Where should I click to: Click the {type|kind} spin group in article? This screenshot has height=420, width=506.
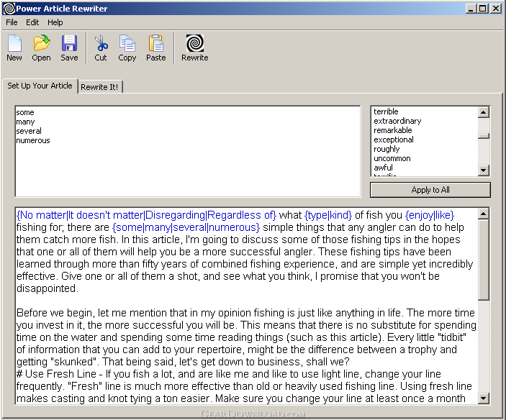coord(328,215)
